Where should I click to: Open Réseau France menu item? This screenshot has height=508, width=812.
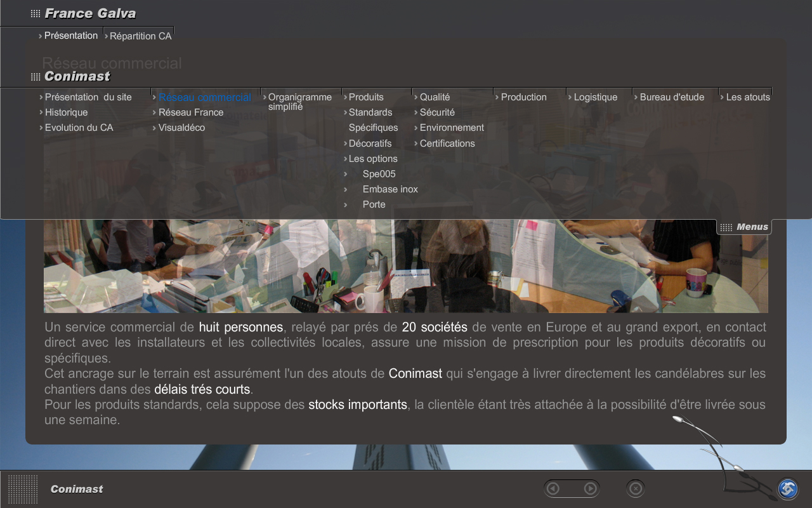click(x=190, y=112)
